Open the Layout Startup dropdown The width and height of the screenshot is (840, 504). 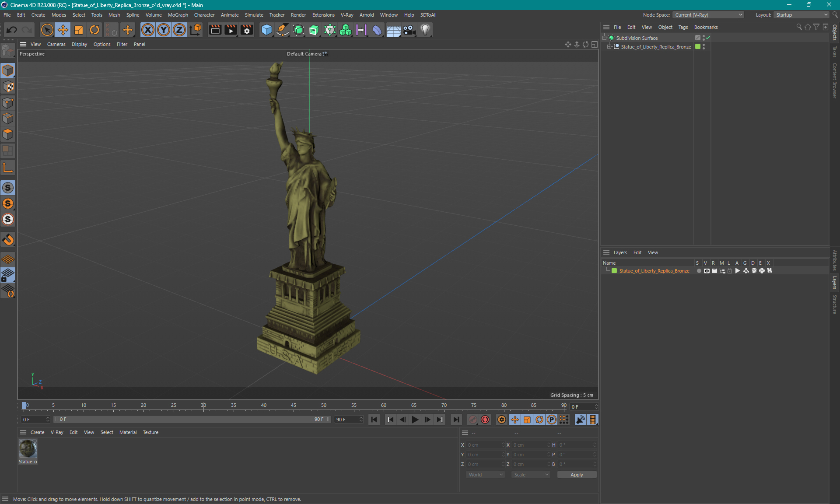coord(801,15)
